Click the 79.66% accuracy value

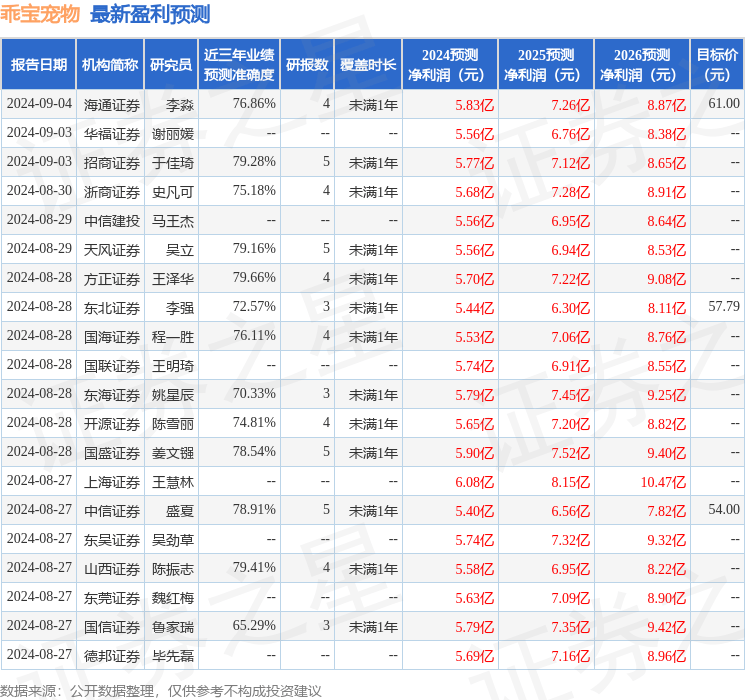(254, 277)
